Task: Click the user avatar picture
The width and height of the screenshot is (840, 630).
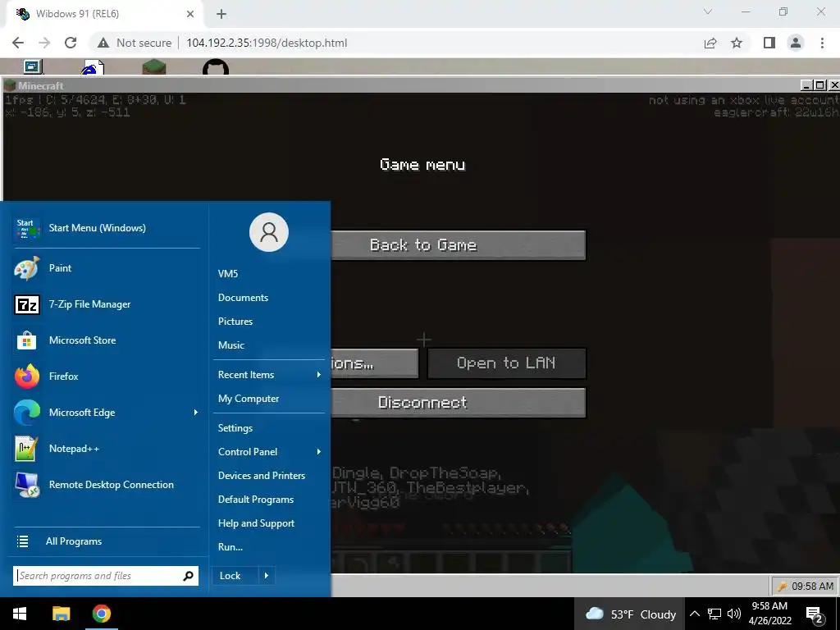Action: click(x=269, y=232)
